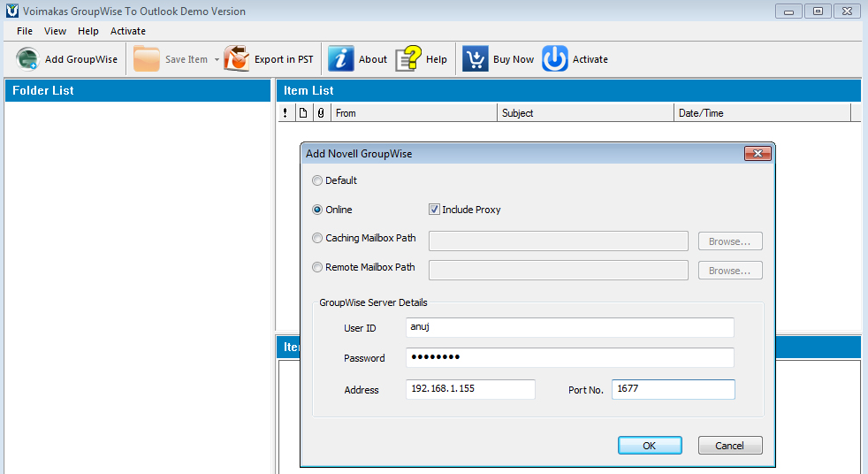Click Browse for Remote Mailbox Path
This screenshot has width=868, height=474.
coord(730,271)
